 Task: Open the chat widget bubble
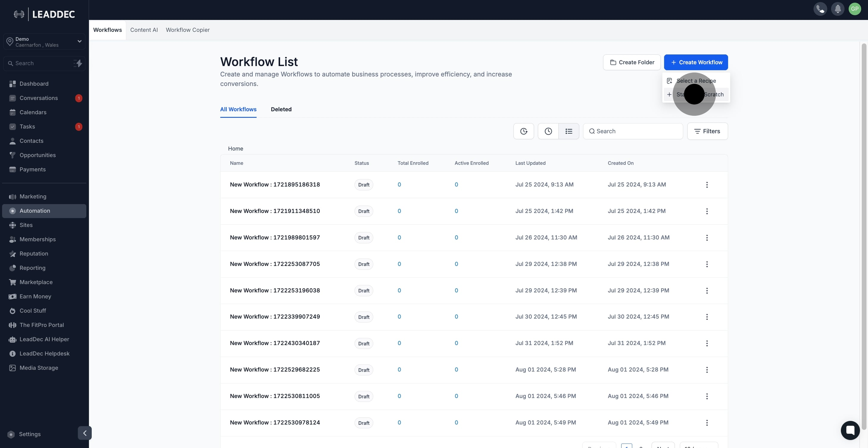850,430
